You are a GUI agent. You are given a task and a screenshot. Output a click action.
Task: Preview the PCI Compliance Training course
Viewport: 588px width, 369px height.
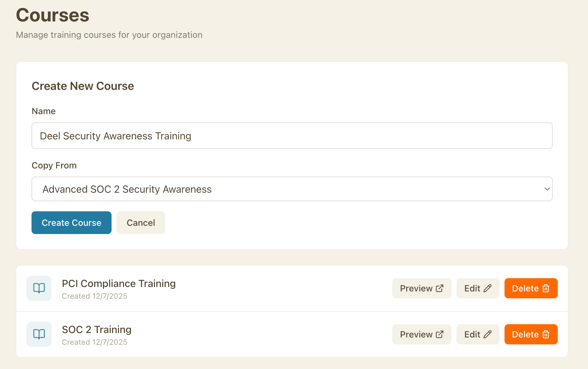tap(422, 288)
